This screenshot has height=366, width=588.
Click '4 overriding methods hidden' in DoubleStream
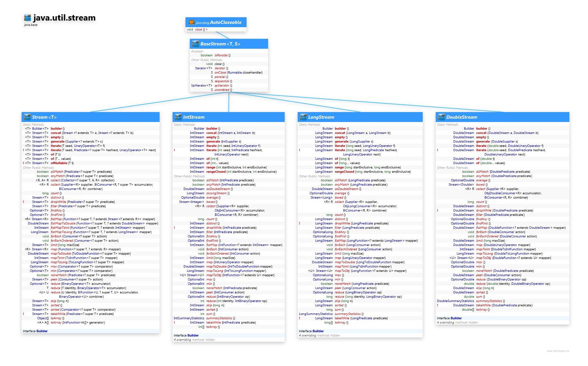[x=458, y=323]
